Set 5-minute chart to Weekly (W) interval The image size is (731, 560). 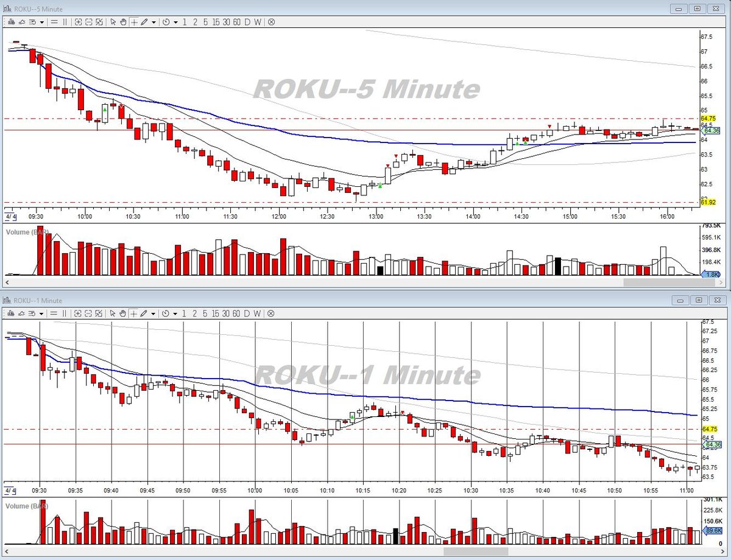point(258,21)
